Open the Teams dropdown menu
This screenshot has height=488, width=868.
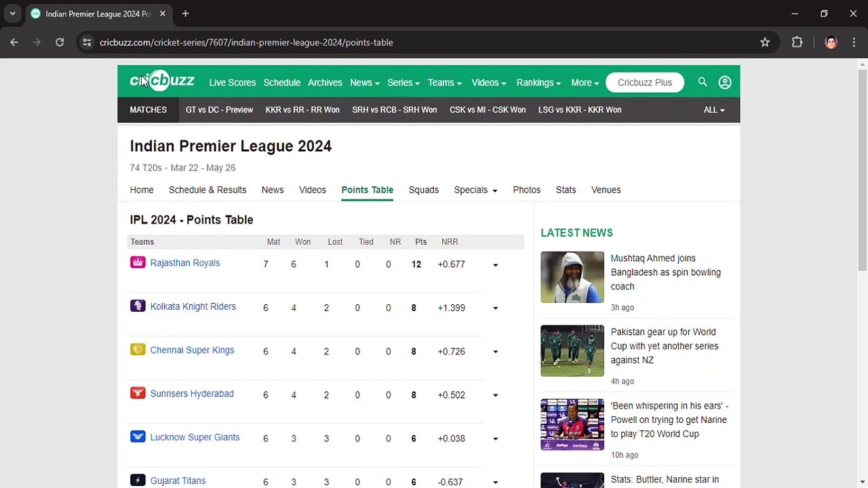tap(444, 83)
